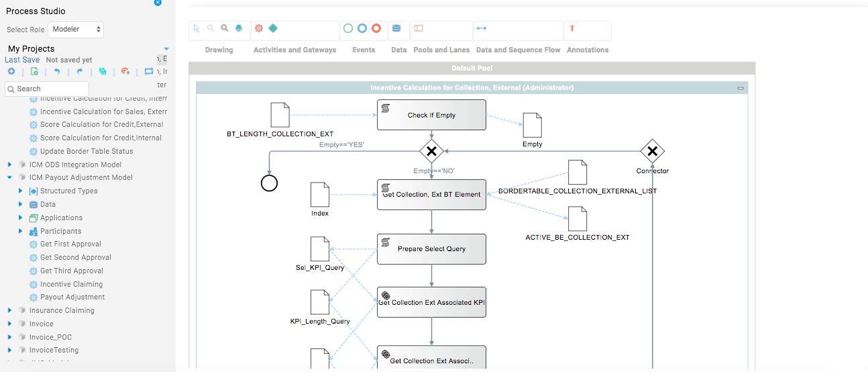Click into the Search projects field
This screenshot has width=868, height=372.
tap(47, 89)
